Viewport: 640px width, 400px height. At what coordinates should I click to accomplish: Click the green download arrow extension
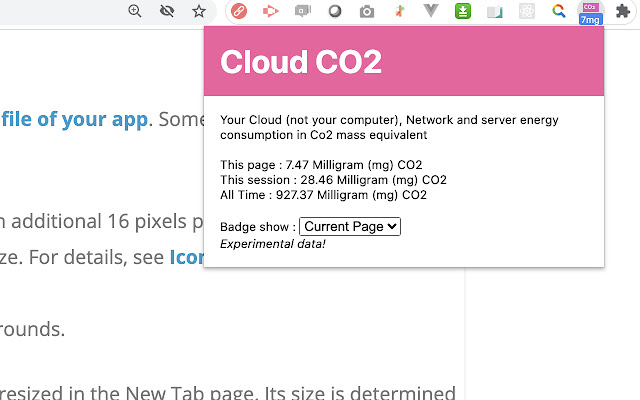point(463,11)
